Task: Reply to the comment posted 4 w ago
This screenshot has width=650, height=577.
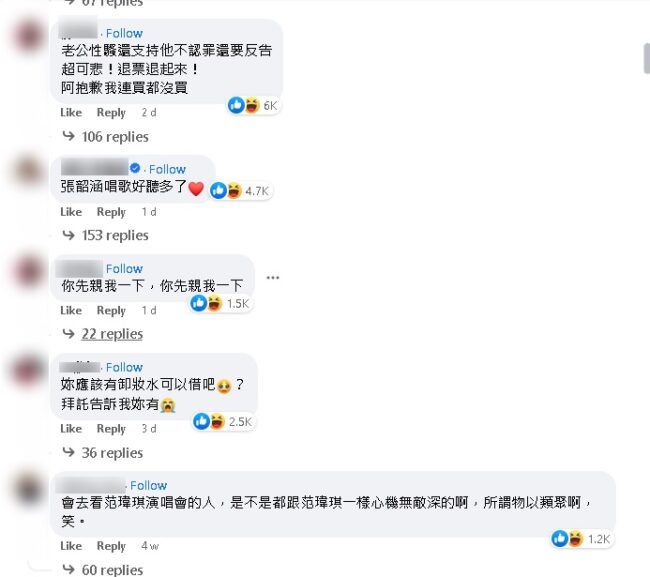Action: tap(111, 546)
